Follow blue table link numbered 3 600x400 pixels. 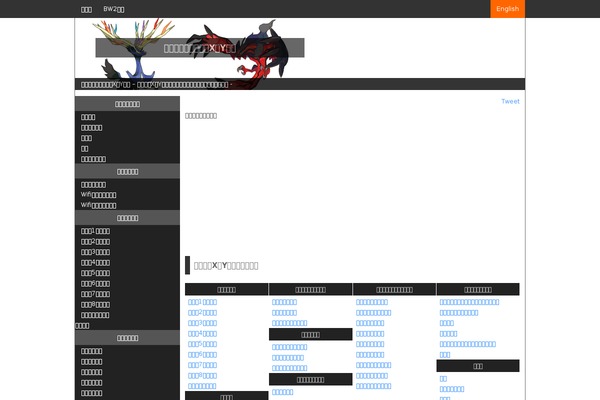coord(202,323)
